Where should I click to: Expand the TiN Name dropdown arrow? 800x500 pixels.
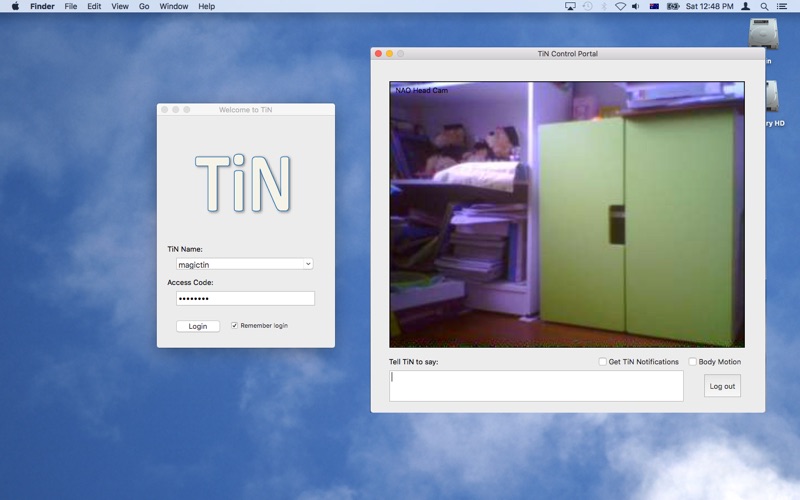click(x=308, y=264)
